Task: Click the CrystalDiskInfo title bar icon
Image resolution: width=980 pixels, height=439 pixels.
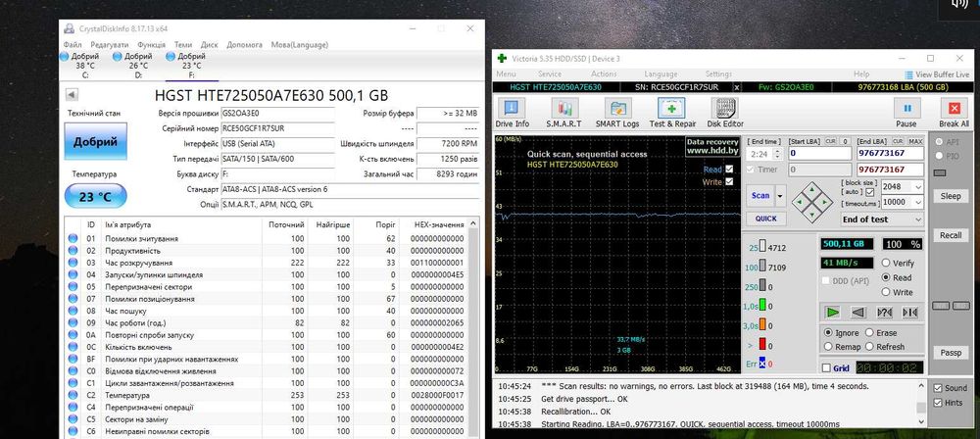Action: pyautogui.click(x=70, y=28)
